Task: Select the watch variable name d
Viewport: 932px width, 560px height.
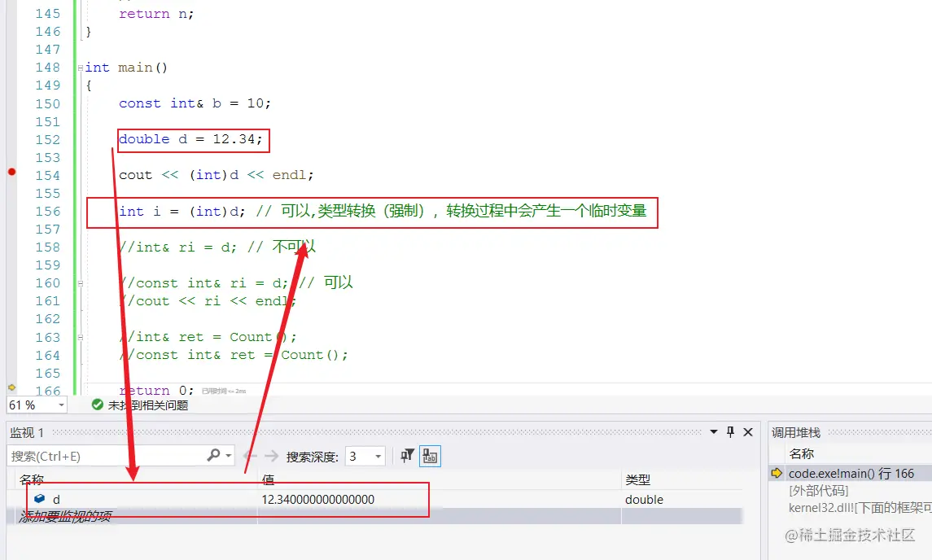Action: 56,500
